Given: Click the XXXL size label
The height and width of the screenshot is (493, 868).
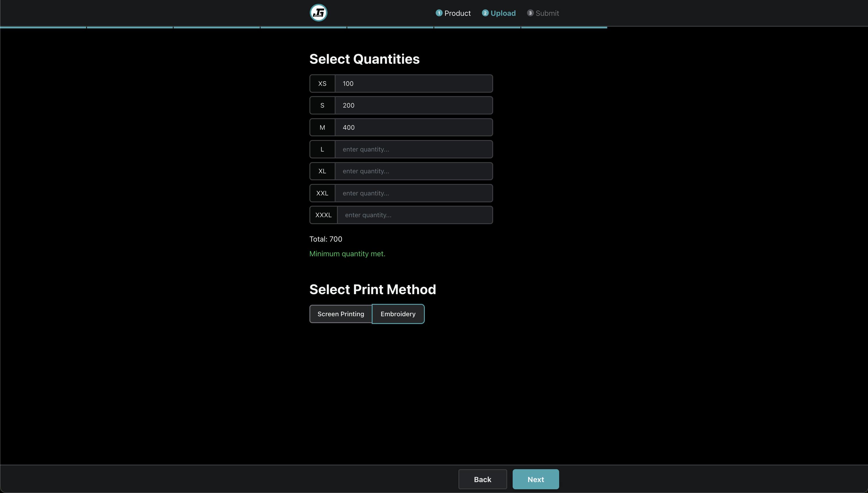Looking at the screenshot, I should tap(323, 215).
